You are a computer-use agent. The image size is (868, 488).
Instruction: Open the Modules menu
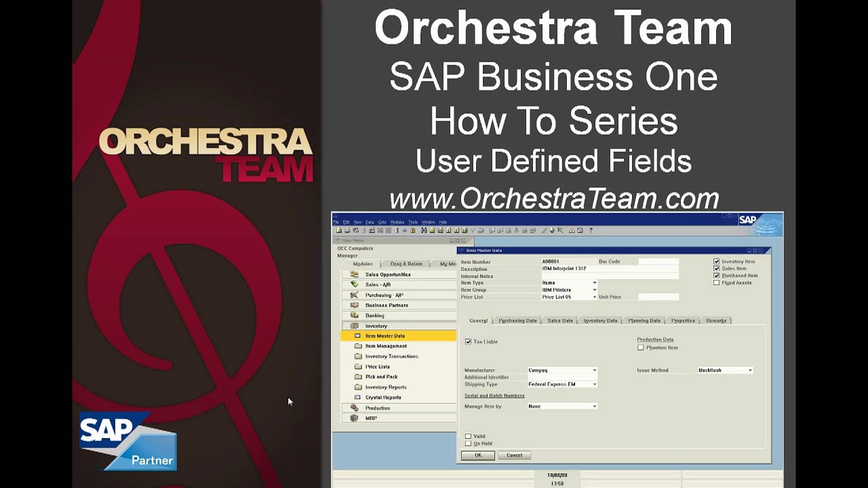tap(397, 222)
